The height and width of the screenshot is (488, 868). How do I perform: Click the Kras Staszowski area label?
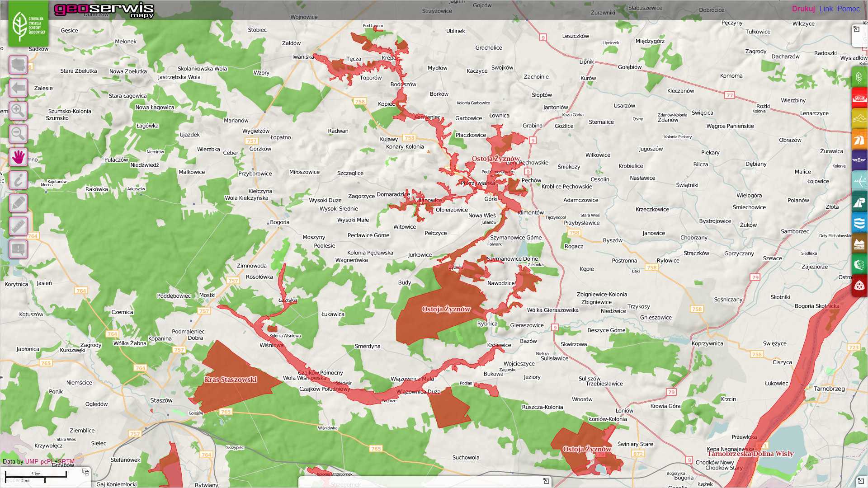tap(231, 380)
